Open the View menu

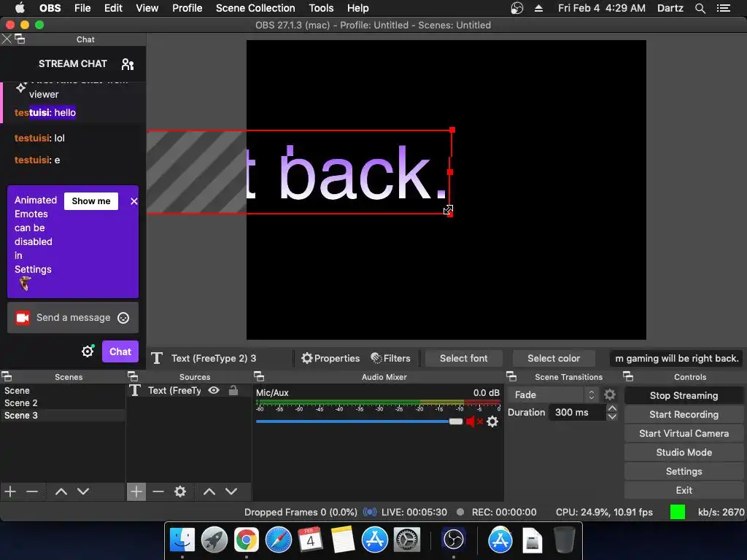click(147, 8)
